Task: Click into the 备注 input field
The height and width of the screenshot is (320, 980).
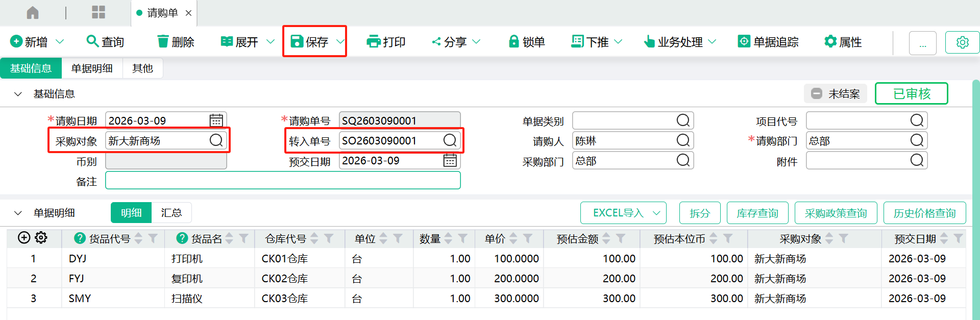Action: pyautogui.click(x=283, y=181)
